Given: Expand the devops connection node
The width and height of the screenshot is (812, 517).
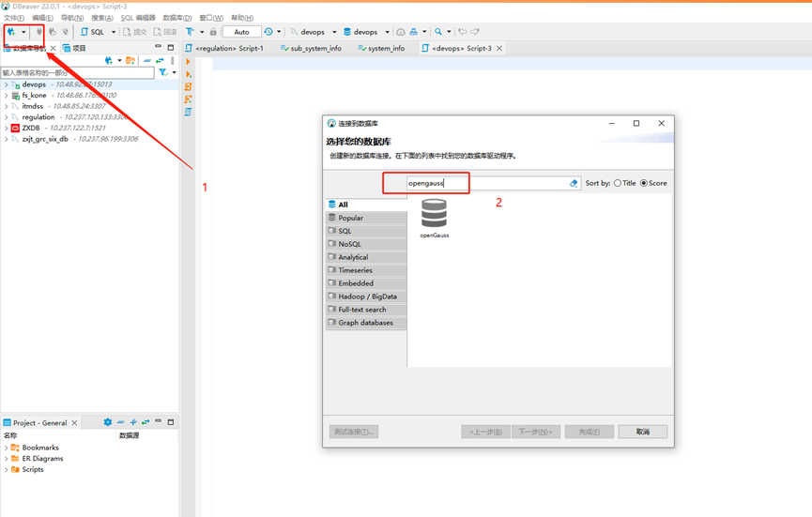Looking at the screenshot, I should [7, 84].
